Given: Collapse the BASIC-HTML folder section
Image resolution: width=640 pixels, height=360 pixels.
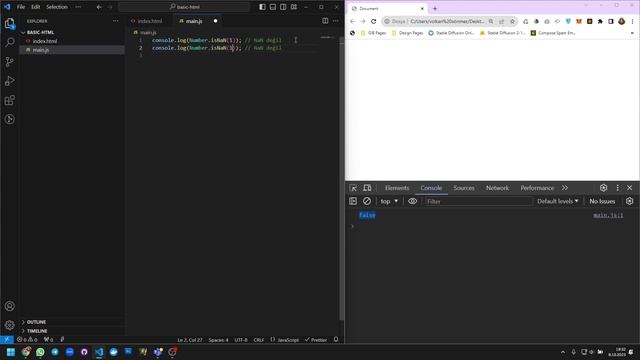Looking at the screenshot, I should tap(72, 32).
